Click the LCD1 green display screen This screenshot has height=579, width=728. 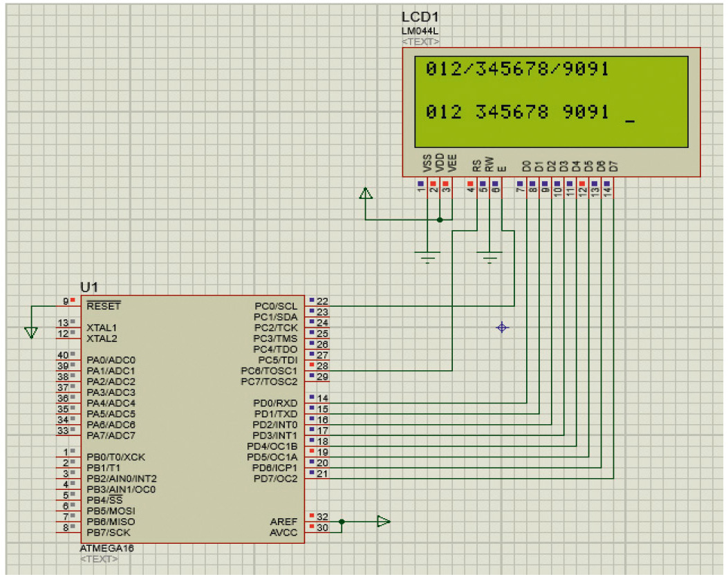(x=551, y=101)
